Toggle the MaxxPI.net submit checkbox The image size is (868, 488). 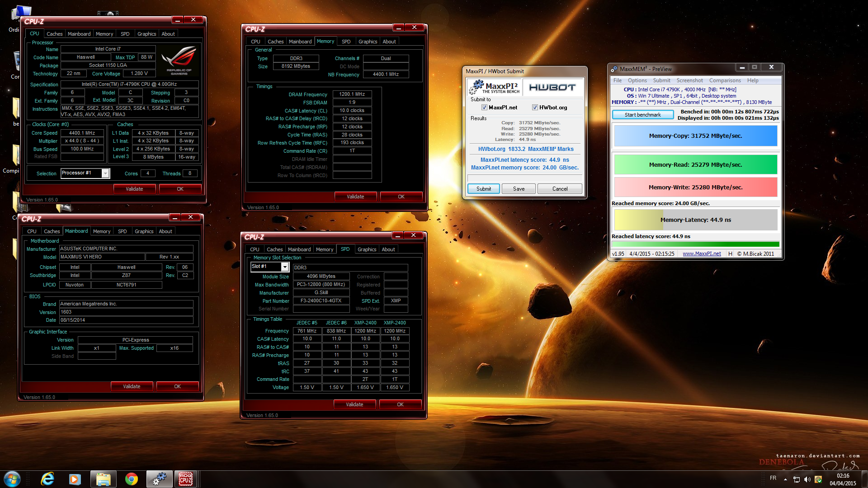point(484,108)
